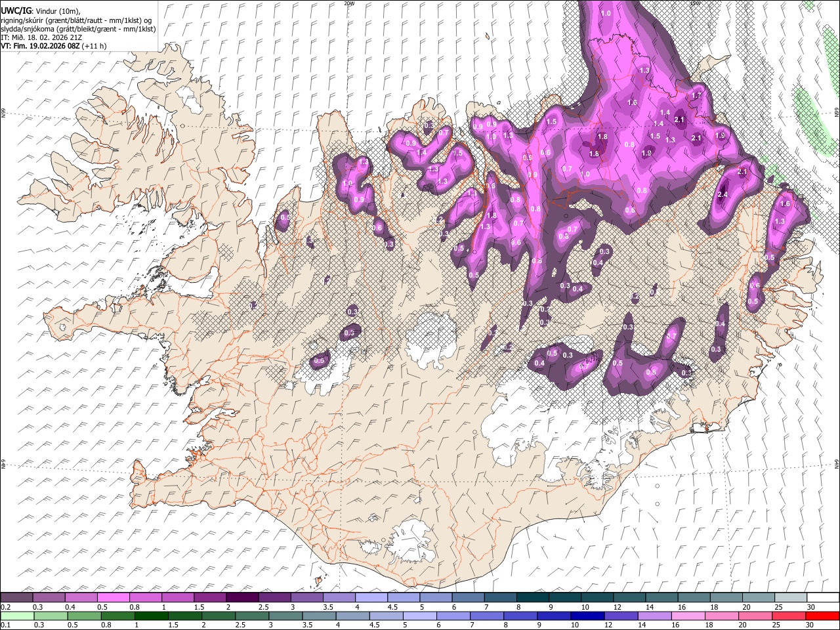Click the '15W' longitude label at the top edge
This screenshot has width=840, height=630.
click(x=694, y=3)
